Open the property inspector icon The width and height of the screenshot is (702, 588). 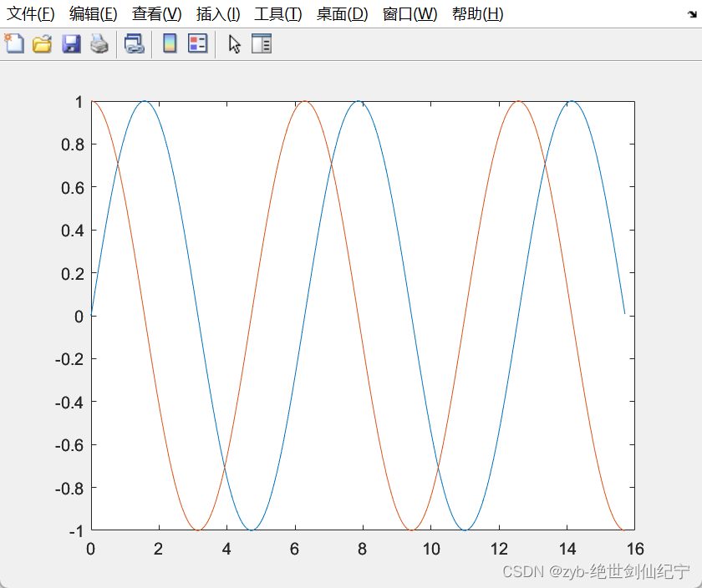pyautogui.click(x=262, y=44)
